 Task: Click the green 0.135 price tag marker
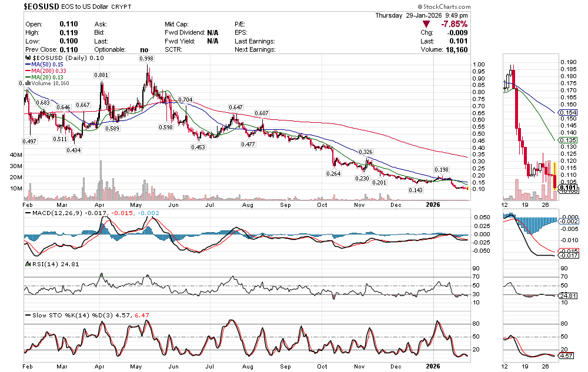[x=567, y=140]
